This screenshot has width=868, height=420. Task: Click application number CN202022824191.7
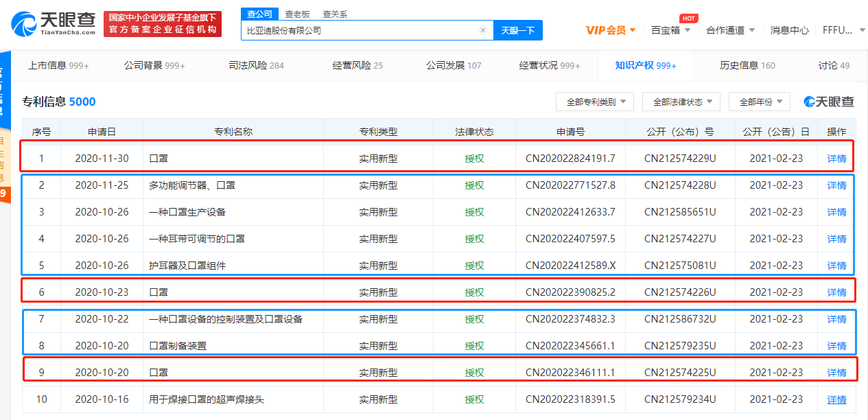coord(570,159)
